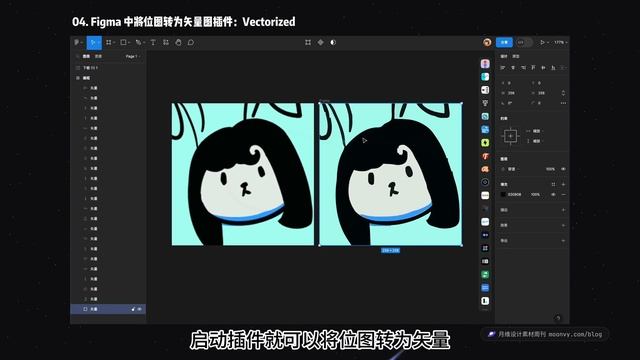Click the search icon in left panel
The image size is (640, 360).
[78, 56]
